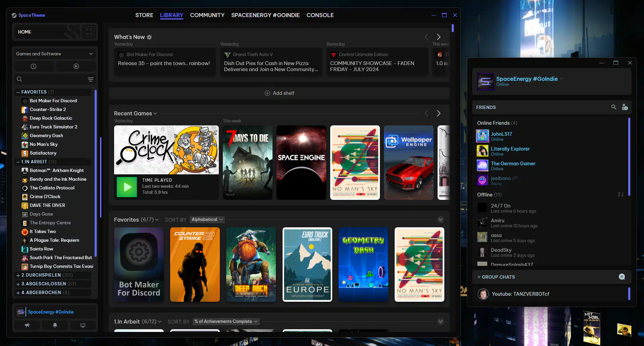Click the library search field
This screenshot has height=346, width=644.
coord(55,79)
